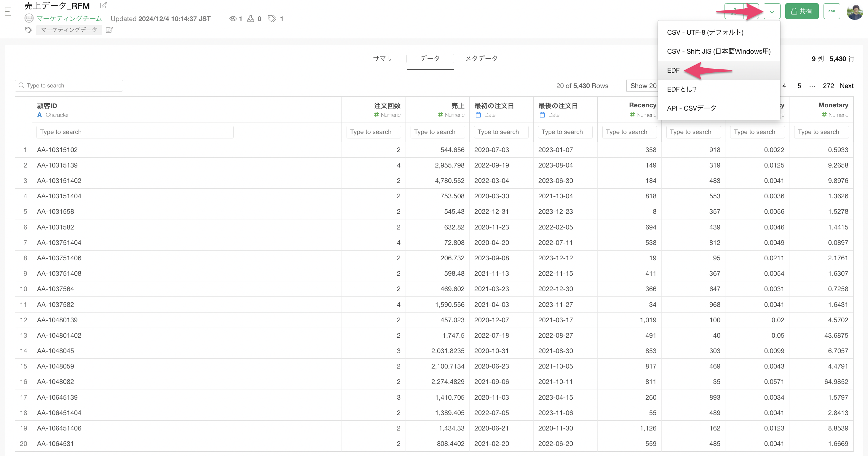Open the マーケティングチーム team link
Image resolution: width=868 pixels, height=456 pixels.
pyautogui.click(x=69, y=19)
